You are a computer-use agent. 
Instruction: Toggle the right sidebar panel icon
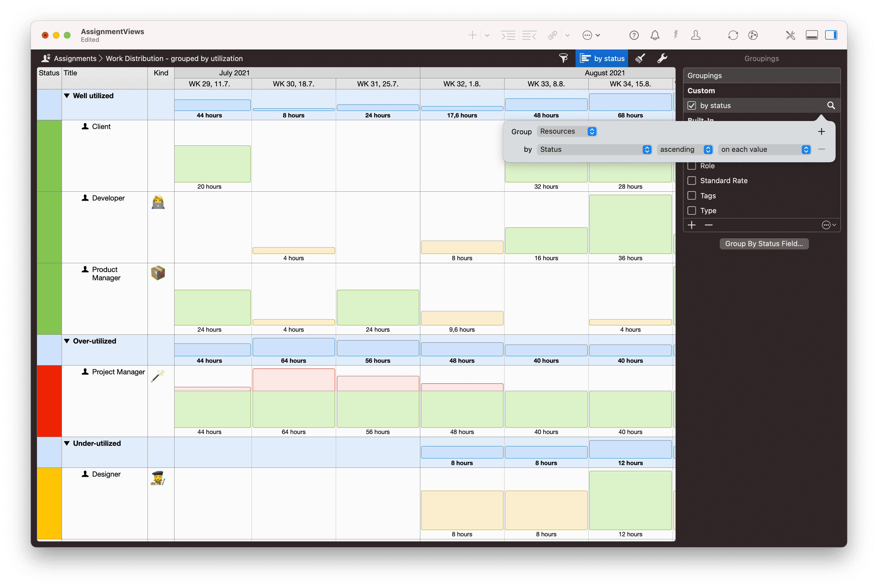coord(831,35)
